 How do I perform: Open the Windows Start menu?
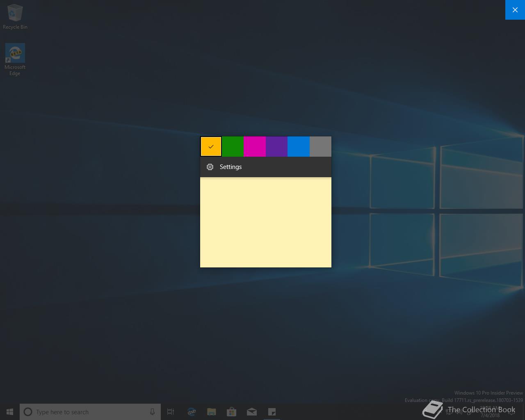coord(10,412)
